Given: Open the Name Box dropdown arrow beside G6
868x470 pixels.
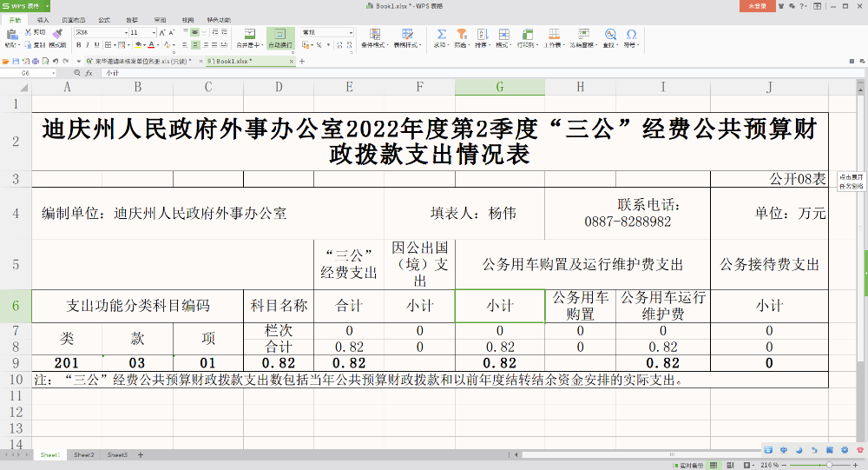Looking at the screenshot, I should tap(54, 73).
